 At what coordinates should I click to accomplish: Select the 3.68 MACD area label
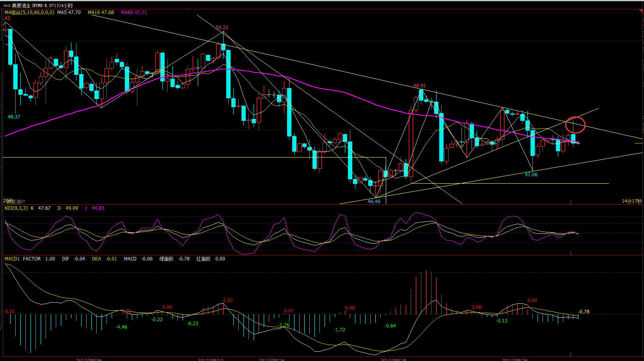pos(476,307)
